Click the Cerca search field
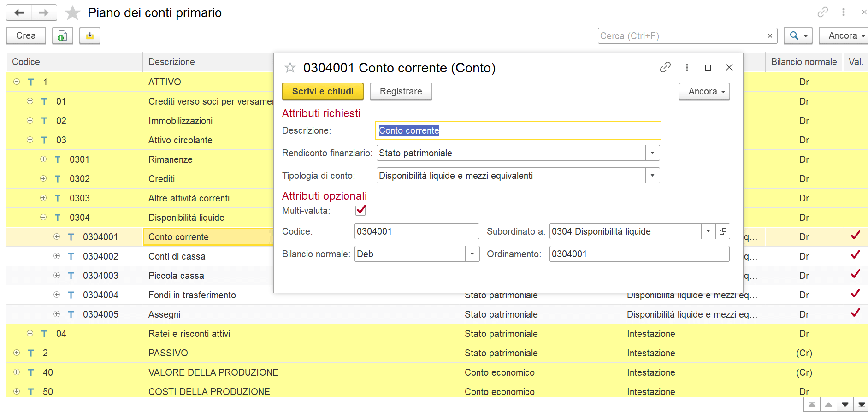The height and width of the screenshot is (413, 868). pos(680,35)
